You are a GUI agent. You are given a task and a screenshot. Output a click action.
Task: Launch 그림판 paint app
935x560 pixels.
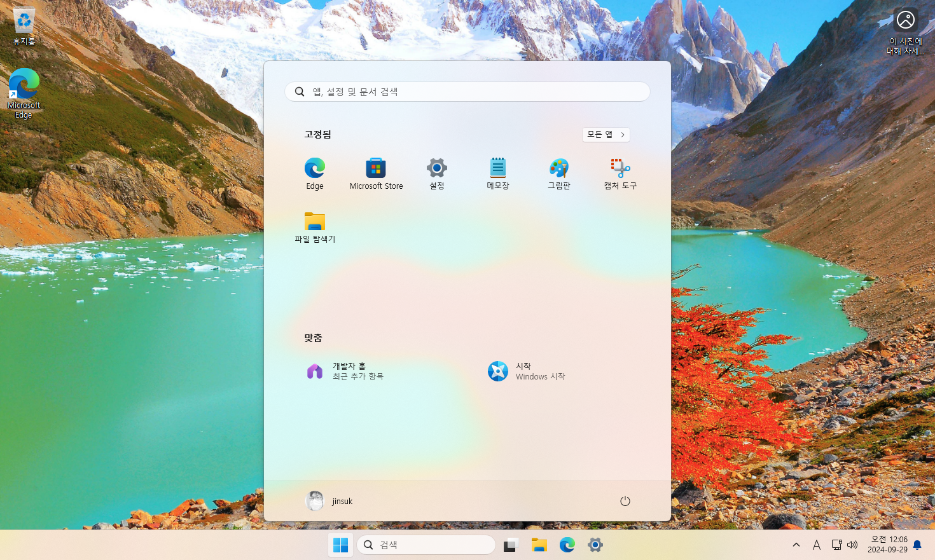tap(559, 174)
